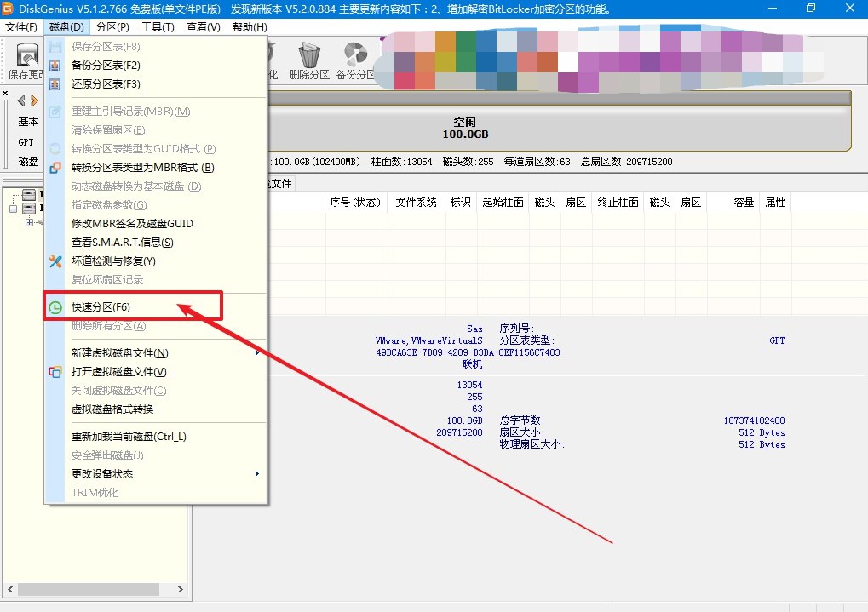Open the 文件(F) menu
This screenshot has width=868, height=612.
[21, 27]
